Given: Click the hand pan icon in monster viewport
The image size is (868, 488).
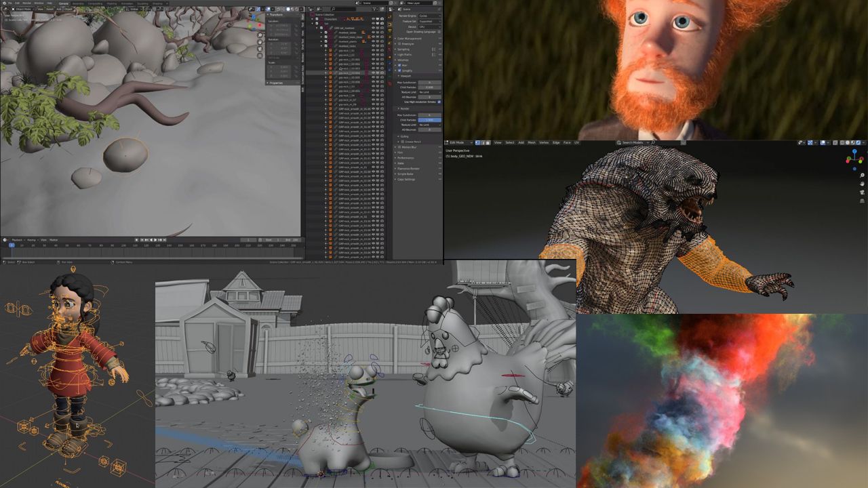Looking at the screenshot, I should (x=862, y=184).
